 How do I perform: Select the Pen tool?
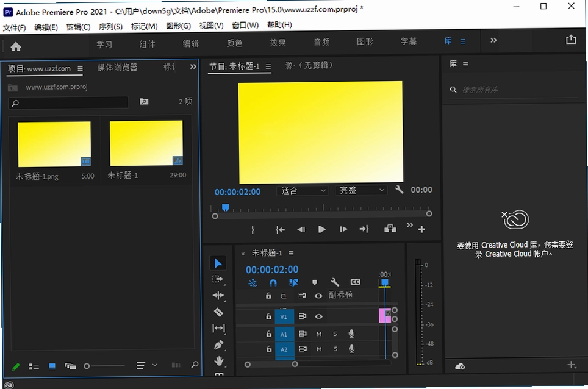[218, 344]
